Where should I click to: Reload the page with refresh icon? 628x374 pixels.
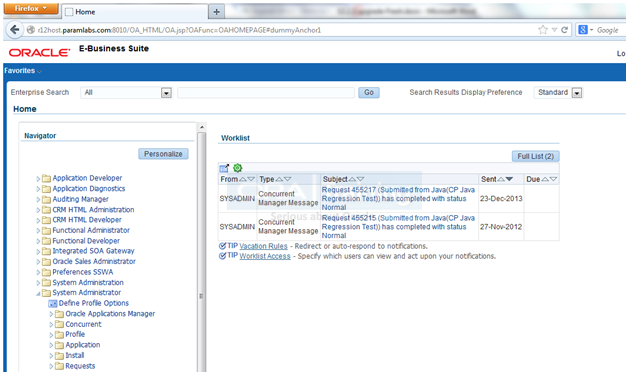coord(564,30)
